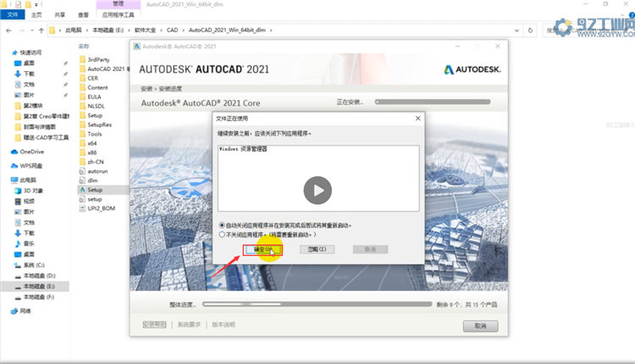Select the EULA folder icon
This screenshot has width=635, height=364.
click(83, 97)
